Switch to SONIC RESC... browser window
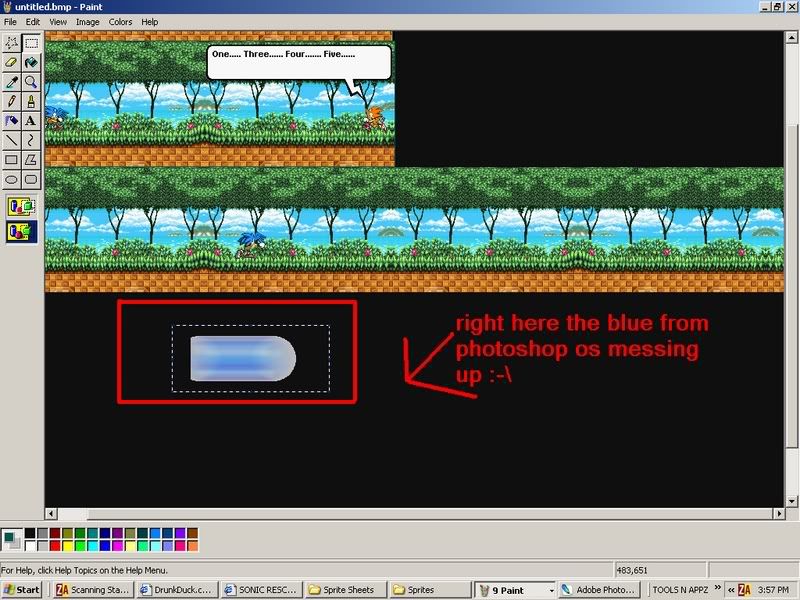The image size is (800, 600). click(x=262, y=590)
